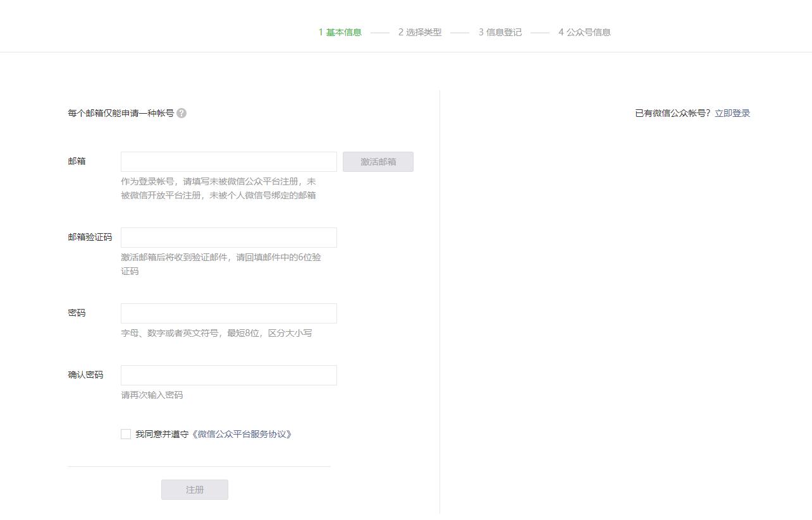Select step 1 基本信息
812x520 pixels.
[340, 32]
